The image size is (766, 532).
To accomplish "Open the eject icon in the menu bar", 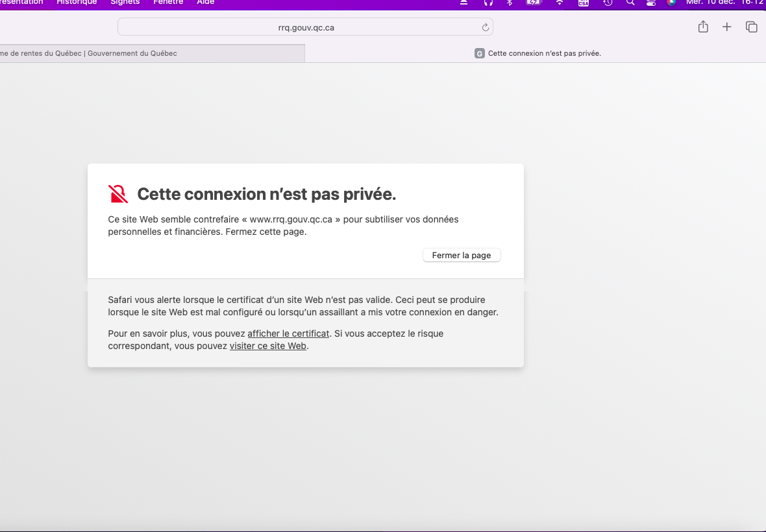I will tap(463, 3).
